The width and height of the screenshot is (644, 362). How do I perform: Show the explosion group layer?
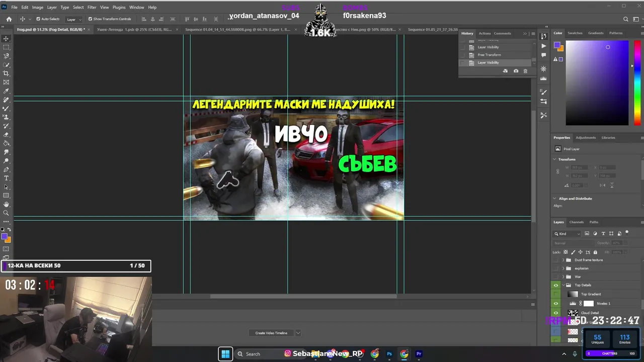(x=556, y=268)
